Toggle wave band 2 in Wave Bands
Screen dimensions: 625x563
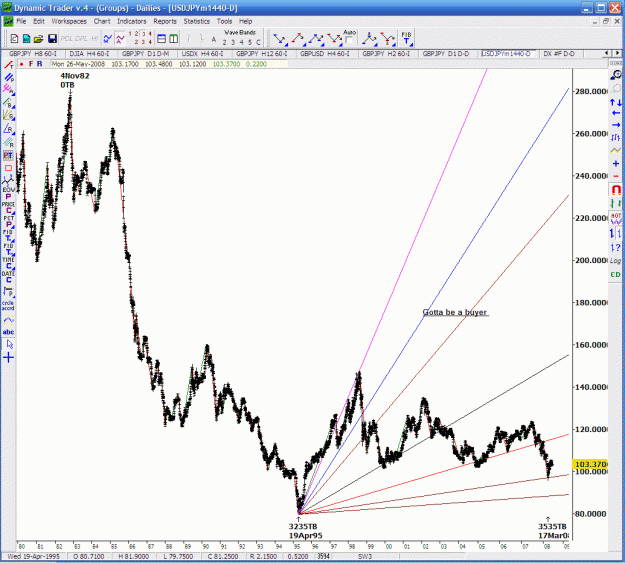[224, 42]
